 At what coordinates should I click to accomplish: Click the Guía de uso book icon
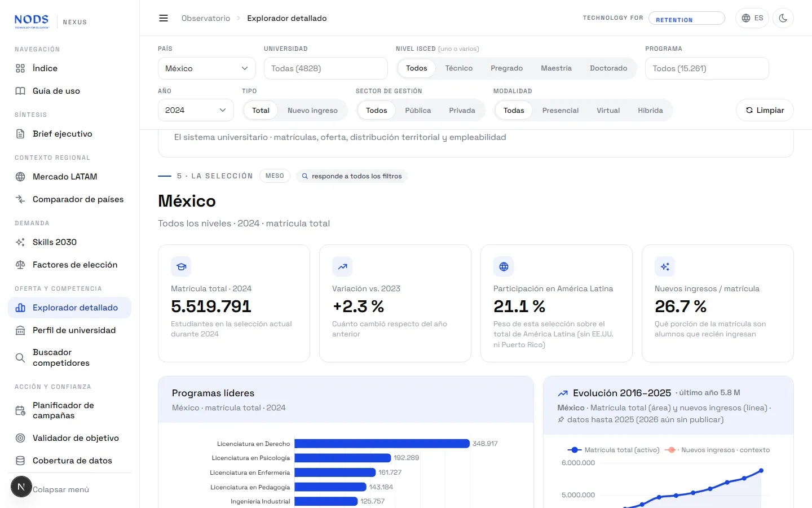(20, 91)
